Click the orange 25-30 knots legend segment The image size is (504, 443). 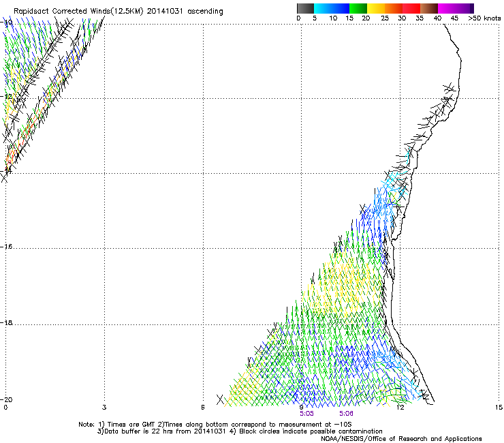pyautogui.click(x=394, y=8)
